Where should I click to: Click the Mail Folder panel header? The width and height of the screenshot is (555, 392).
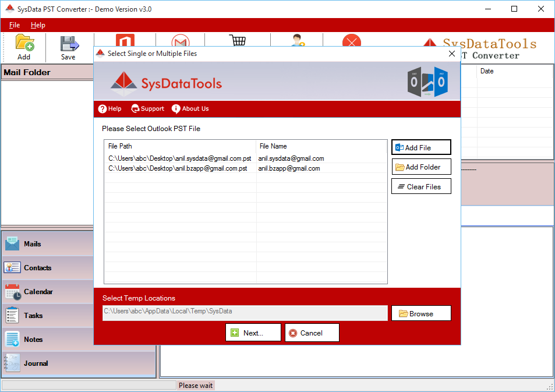pos(47,72)
